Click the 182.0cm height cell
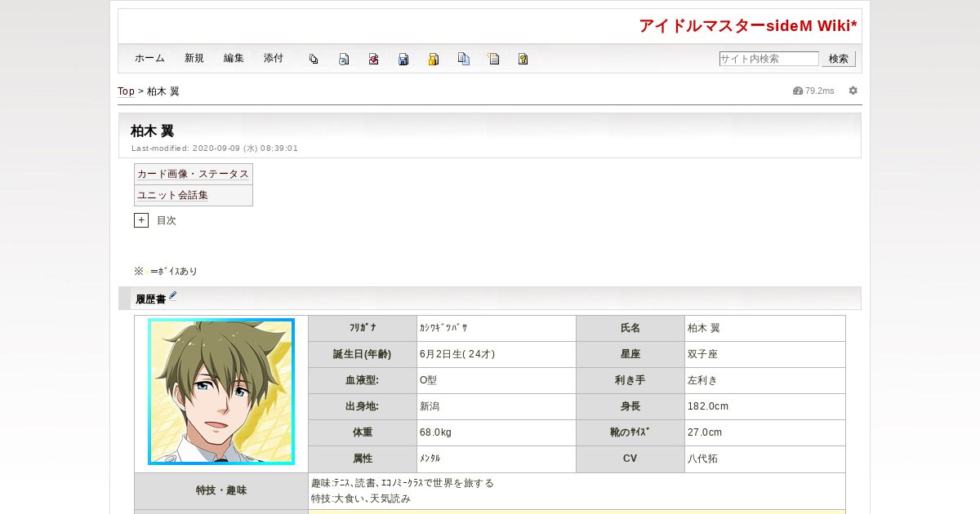 (765, 406)
